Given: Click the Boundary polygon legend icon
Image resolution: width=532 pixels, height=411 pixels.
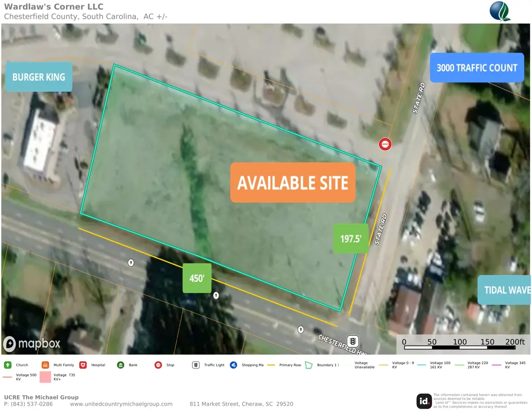Looking at the screenshot, I should 309,365.
